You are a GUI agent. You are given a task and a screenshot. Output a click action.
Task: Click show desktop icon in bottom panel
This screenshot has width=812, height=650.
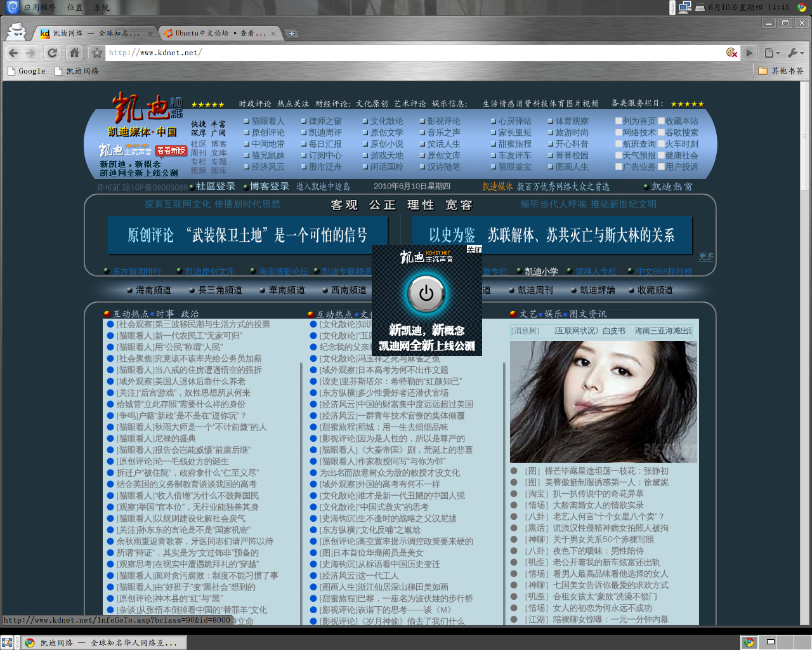(7, 642)
